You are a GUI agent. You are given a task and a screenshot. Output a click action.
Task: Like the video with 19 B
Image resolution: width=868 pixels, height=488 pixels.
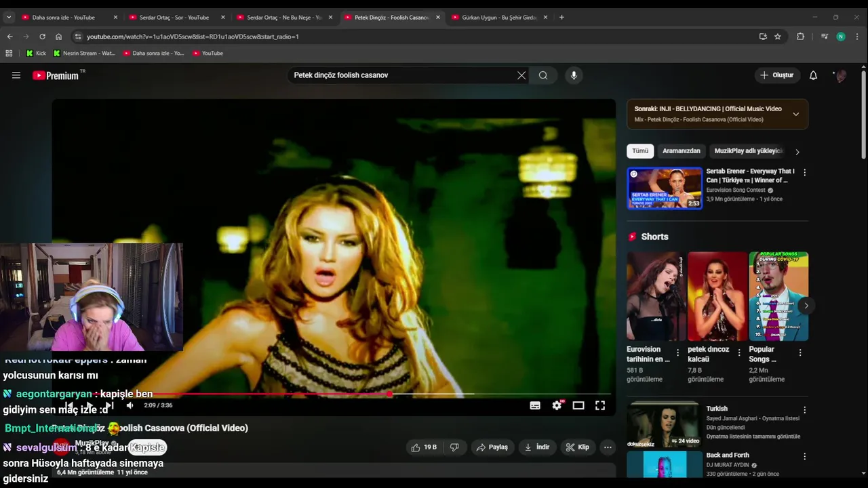click(x=424, y=447)
